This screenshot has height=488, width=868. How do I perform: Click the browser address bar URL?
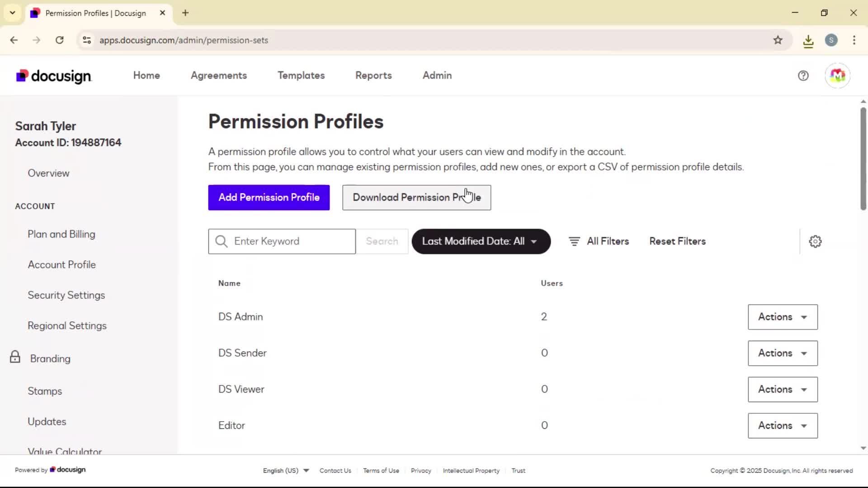184,40
